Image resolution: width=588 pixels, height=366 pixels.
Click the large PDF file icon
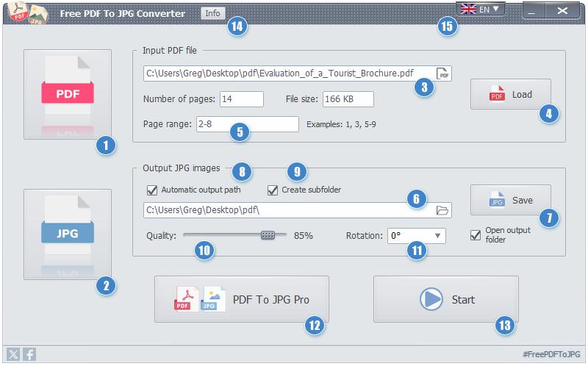(x=68, y=94)
